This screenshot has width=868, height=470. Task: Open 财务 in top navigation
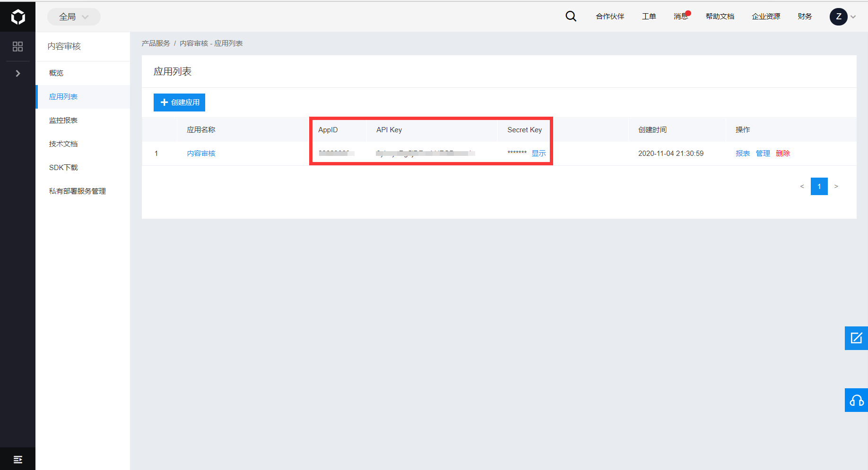(x=805, y=17)
